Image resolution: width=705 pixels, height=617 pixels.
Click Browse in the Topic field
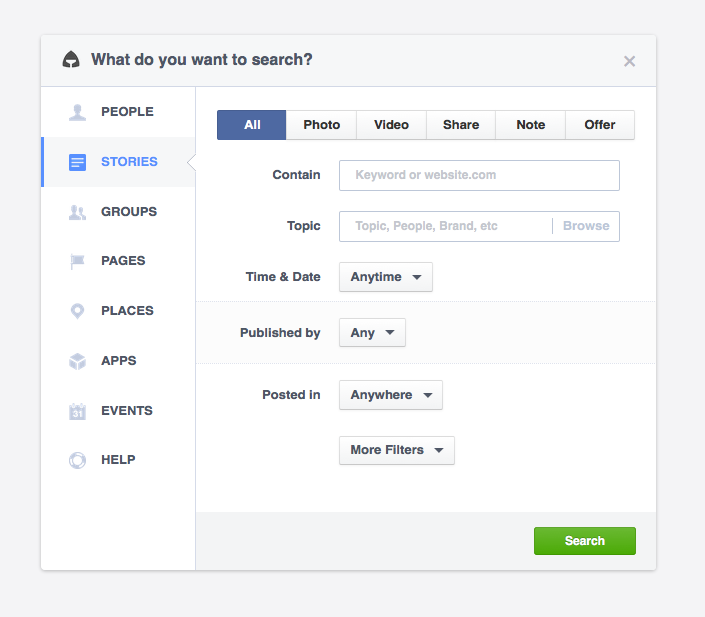tap(586, 226)
